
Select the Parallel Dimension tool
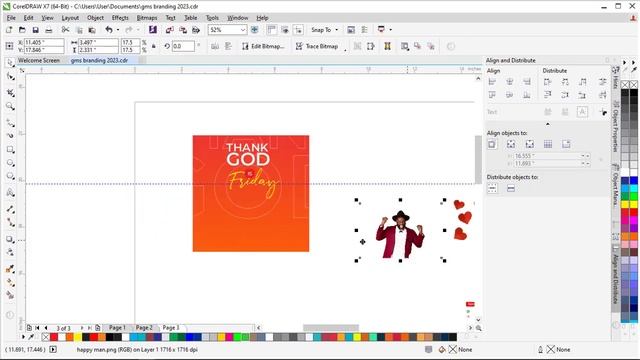(x=10, y=209)
